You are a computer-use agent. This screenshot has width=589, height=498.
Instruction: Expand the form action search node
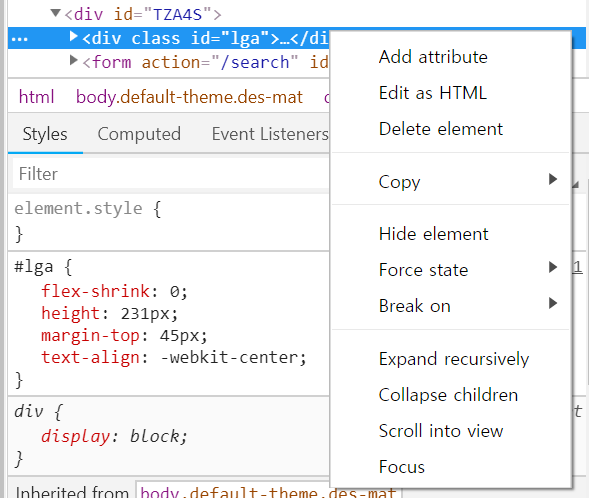[x=74, y=60]
